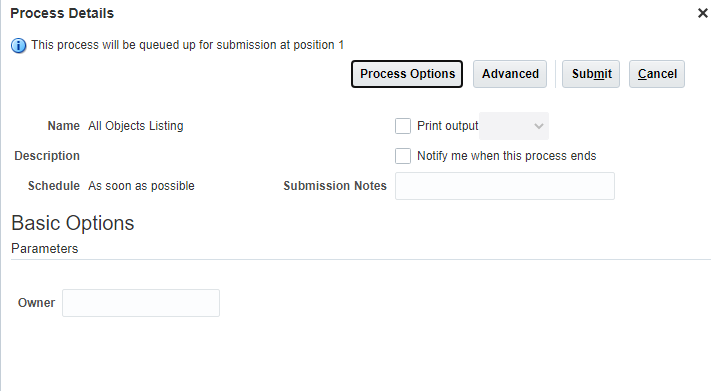Tick Notify me when this process ends
This screenshot has height=391, width=721.
coord(403,156)
